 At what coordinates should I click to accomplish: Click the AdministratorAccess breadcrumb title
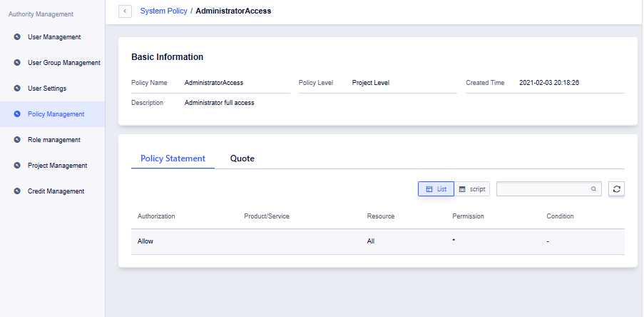tap(233, 11)
